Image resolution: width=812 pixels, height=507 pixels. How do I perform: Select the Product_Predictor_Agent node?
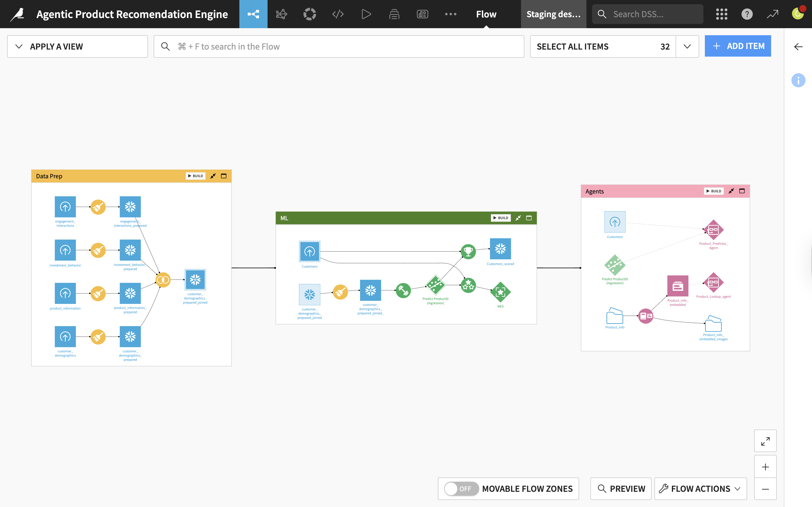tap(713, 230)
